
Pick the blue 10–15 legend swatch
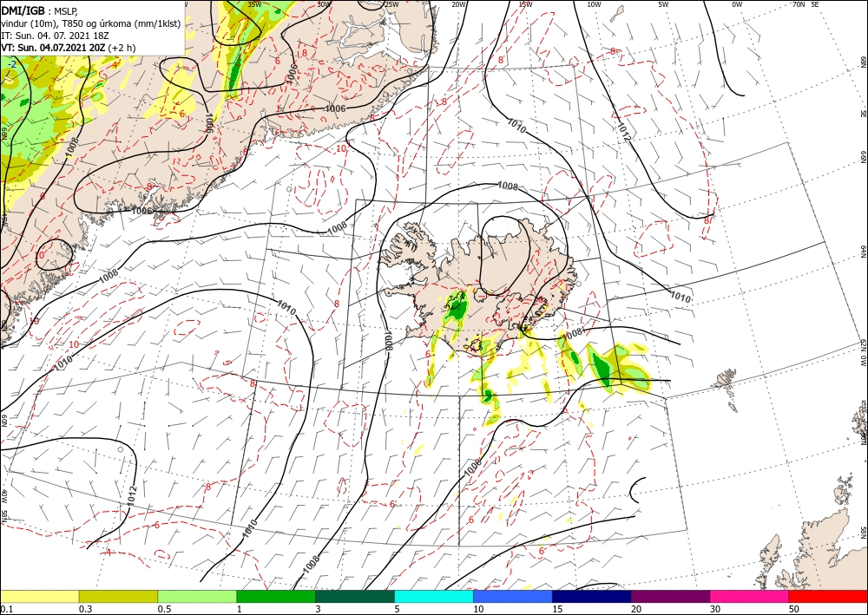coord(513,596)
